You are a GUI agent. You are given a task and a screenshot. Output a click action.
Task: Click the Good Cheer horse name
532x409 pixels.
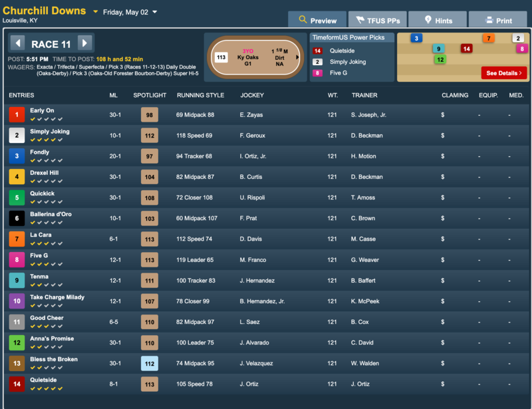[47, 318]
